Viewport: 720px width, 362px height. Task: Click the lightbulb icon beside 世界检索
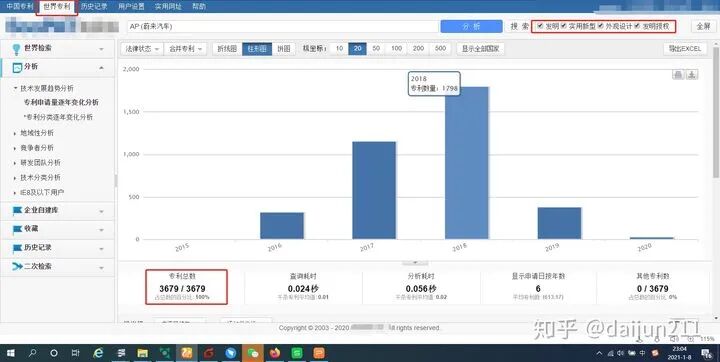17,49
